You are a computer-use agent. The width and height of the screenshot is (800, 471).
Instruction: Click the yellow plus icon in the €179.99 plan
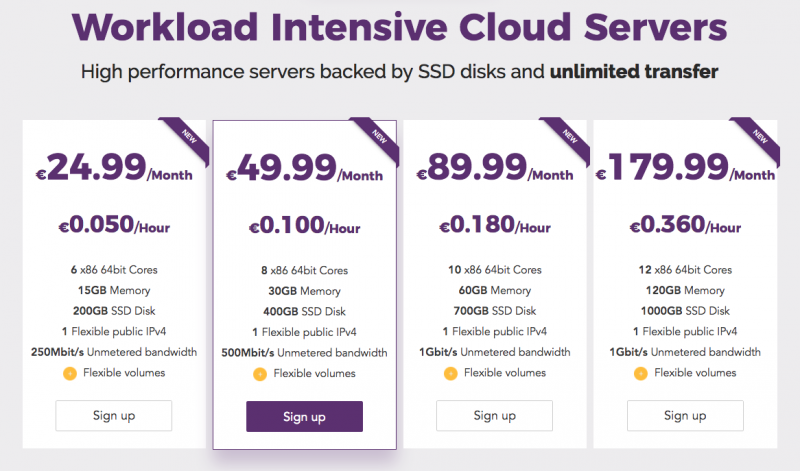coord(641,374)
